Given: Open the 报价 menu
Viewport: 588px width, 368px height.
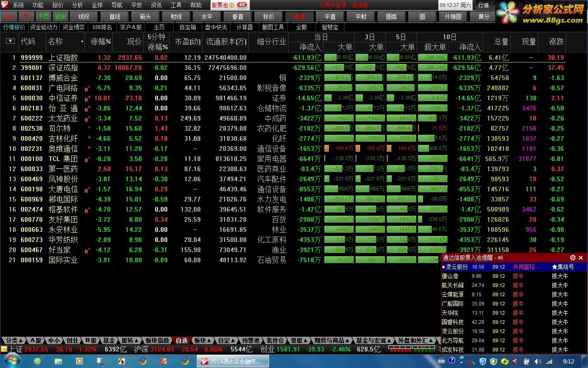Looking at the screenshot, I should [58, 6].
